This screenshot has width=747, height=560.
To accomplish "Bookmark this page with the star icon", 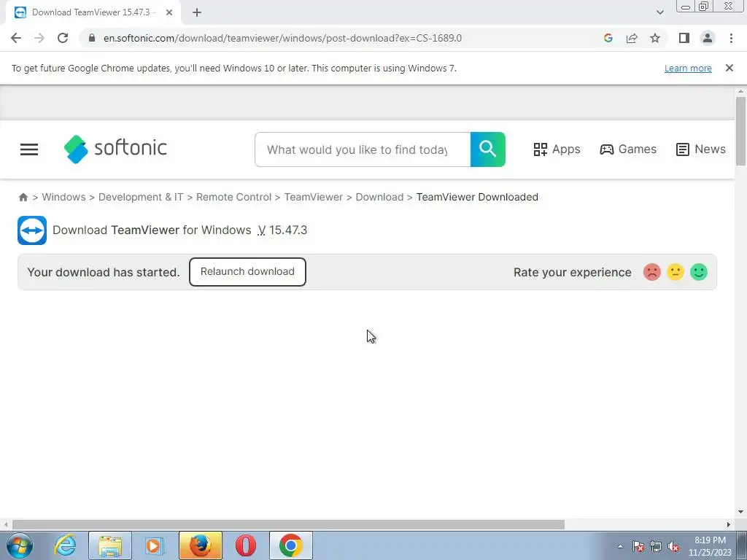I will 655,38.
